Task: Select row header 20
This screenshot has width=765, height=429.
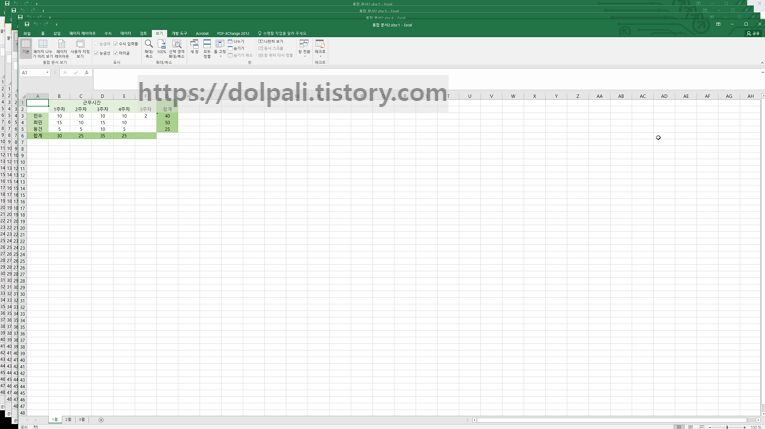Action: (22, 228)
